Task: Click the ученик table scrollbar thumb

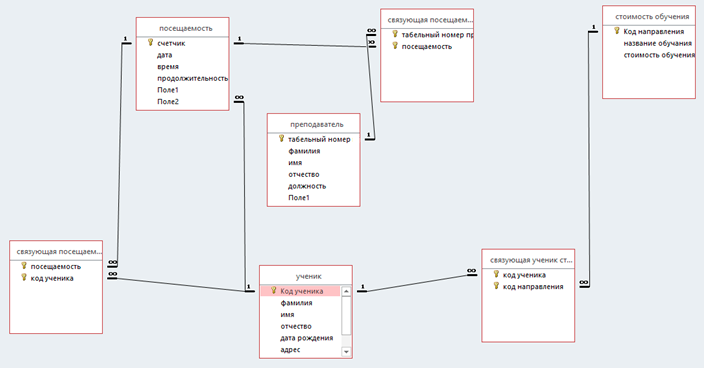Action: click(346, 315)
